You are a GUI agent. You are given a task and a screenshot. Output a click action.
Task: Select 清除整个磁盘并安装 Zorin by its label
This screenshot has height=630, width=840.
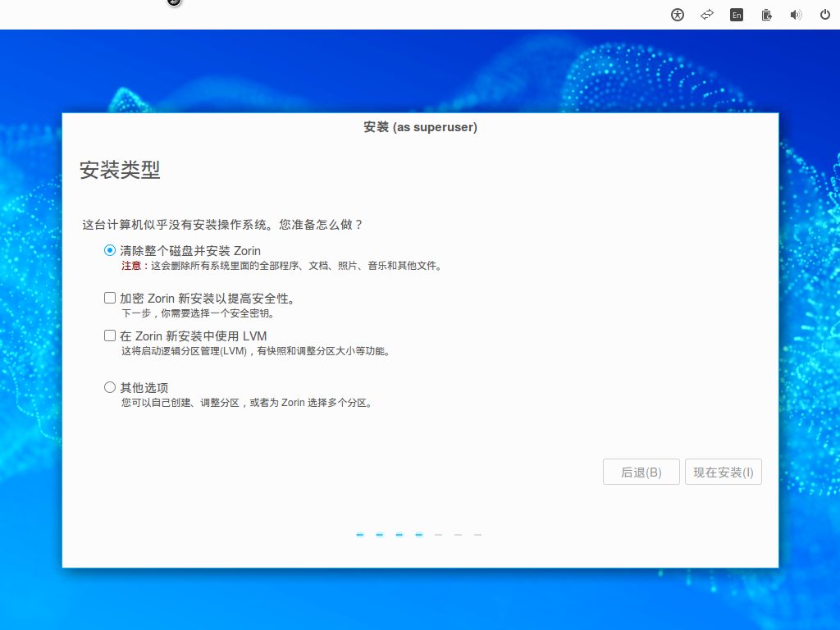[189, 250]
